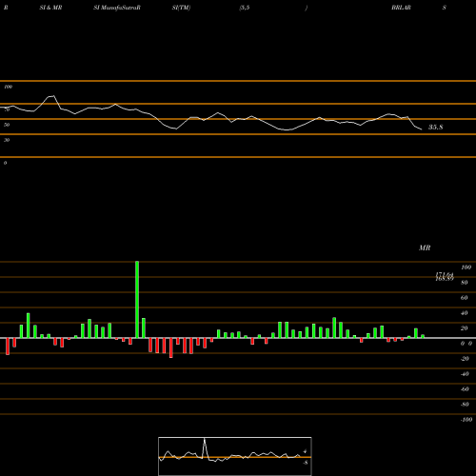Click the tallest green MR histogram bar
476x476 pixels.
[137, 300]
